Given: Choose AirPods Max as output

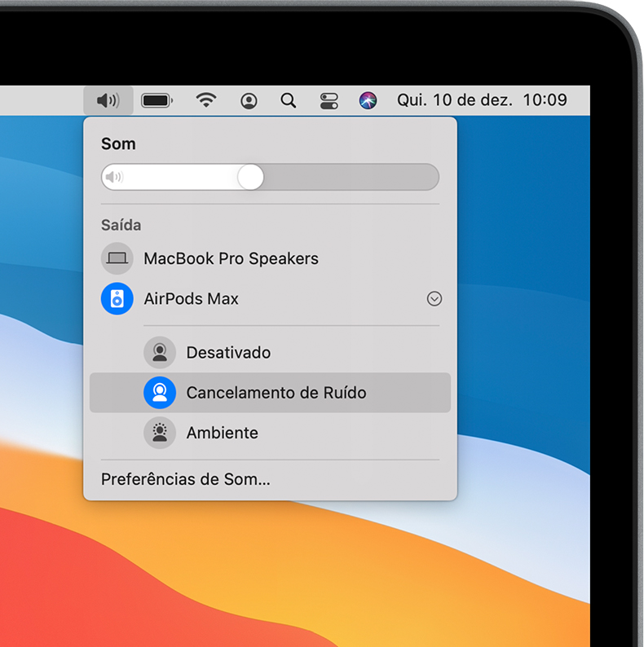Looking at the screenshot, I should tap(192, 299).
